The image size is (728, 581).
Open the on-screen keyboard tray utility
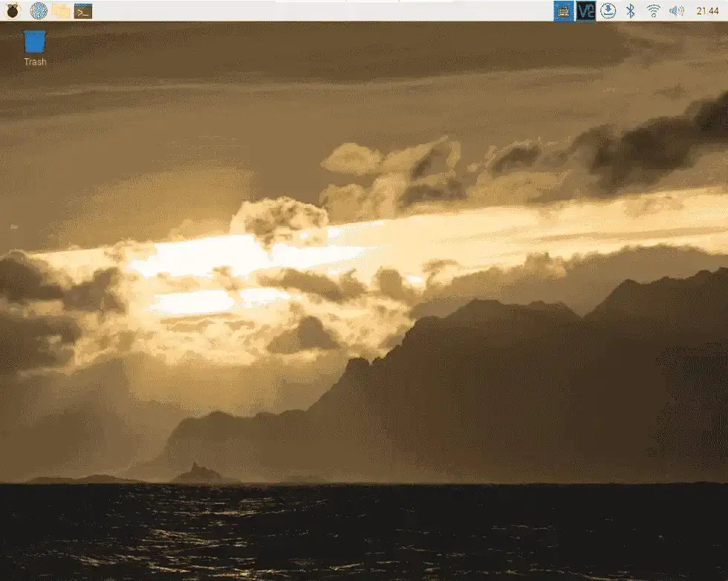click(565, 10)
